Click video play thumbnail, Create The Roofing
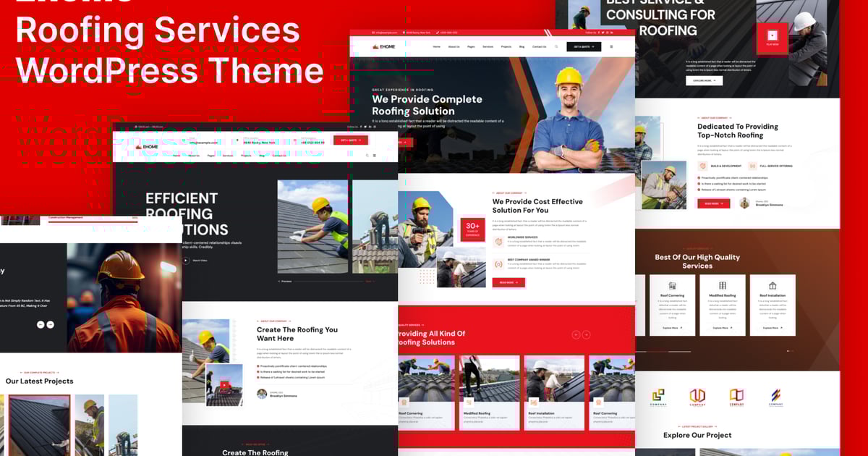 [x=224, y=385]
